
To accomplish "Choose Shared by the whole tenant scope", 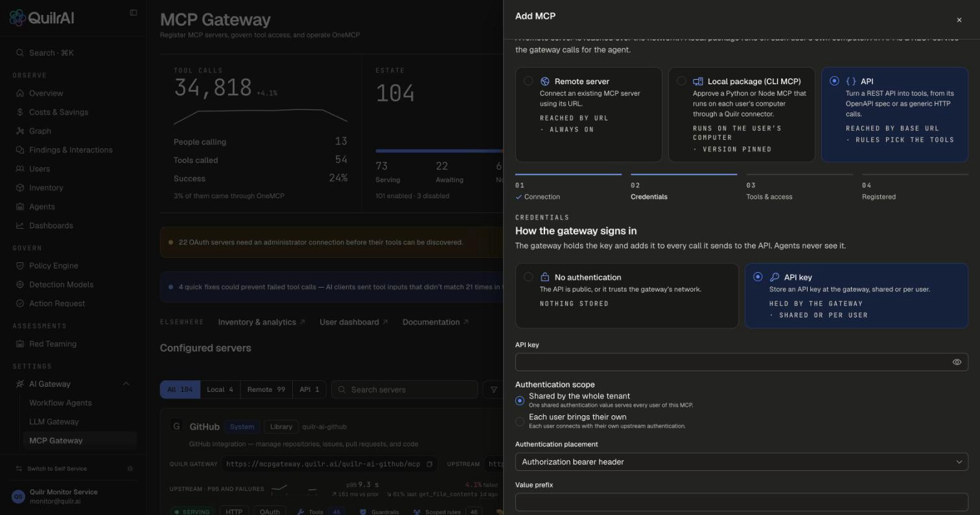I will click(x=520, y=400).
